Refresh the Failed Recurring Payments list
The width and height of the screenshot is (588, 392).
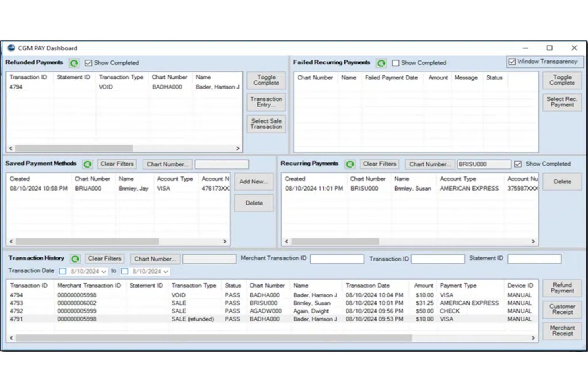[381, 63]
